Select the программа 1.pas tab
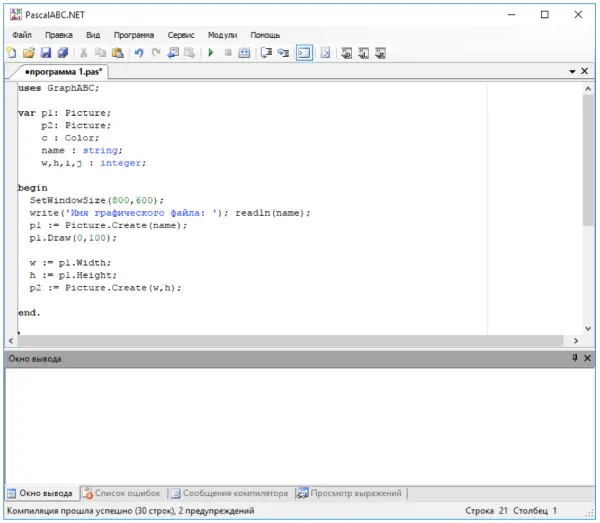 pyautogui.click(x=64, y=72)
